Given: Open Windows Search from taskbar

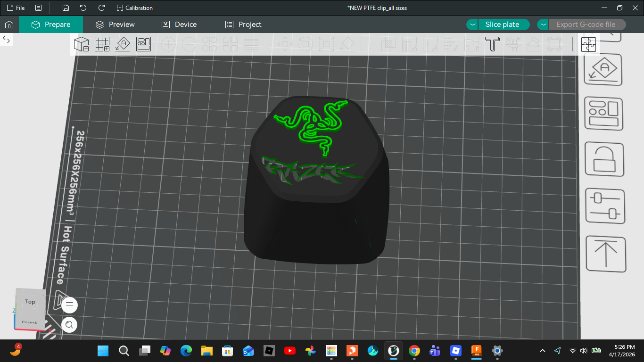Looking at the screenshot, I should (124, 351).
